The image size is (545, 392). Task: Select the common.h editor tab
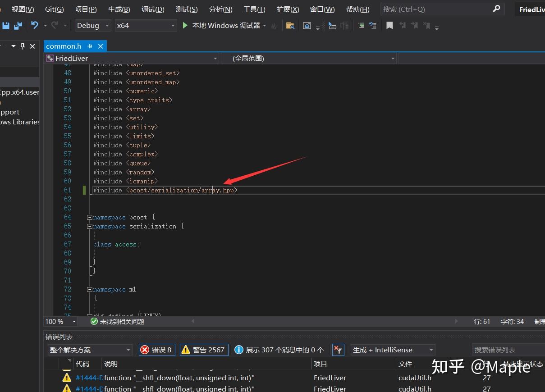(64, 46)
